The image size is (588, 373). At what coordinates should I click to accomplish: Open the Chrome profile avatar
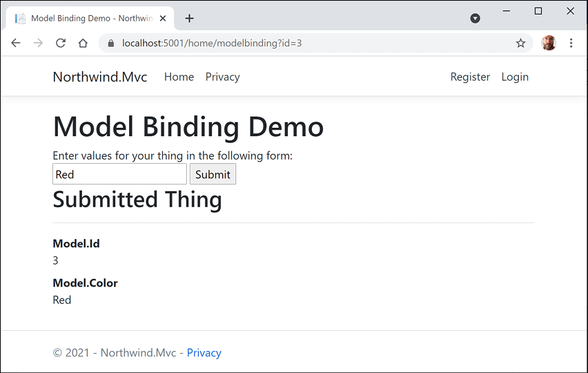pos(549,43)
